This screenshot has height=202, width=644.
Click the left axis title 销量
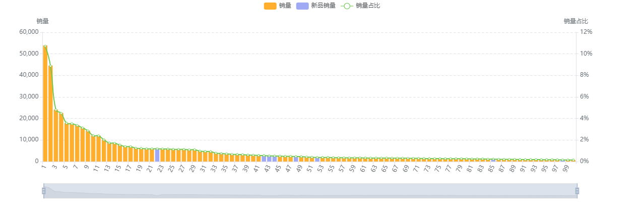click(43, 21)
